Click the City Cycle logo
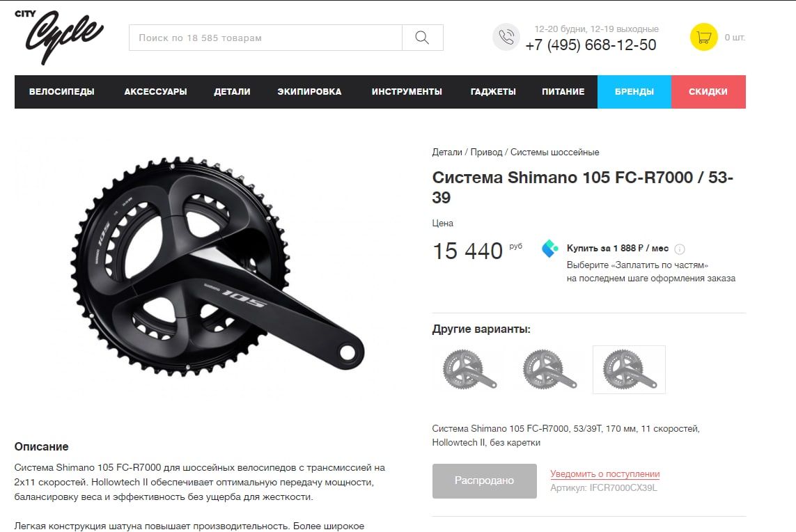The height and width of the screenshot is (532, 796). point(59,36)
